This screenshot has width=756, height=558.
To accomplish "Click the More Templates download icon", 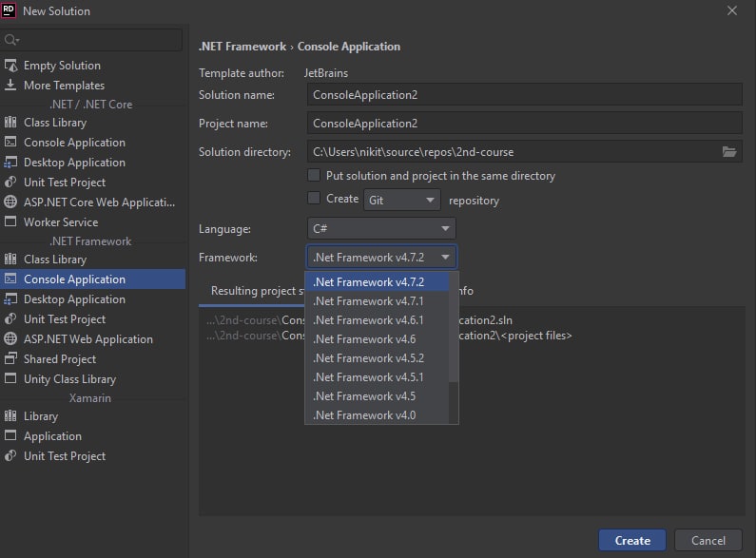I will tap(10, 85).
